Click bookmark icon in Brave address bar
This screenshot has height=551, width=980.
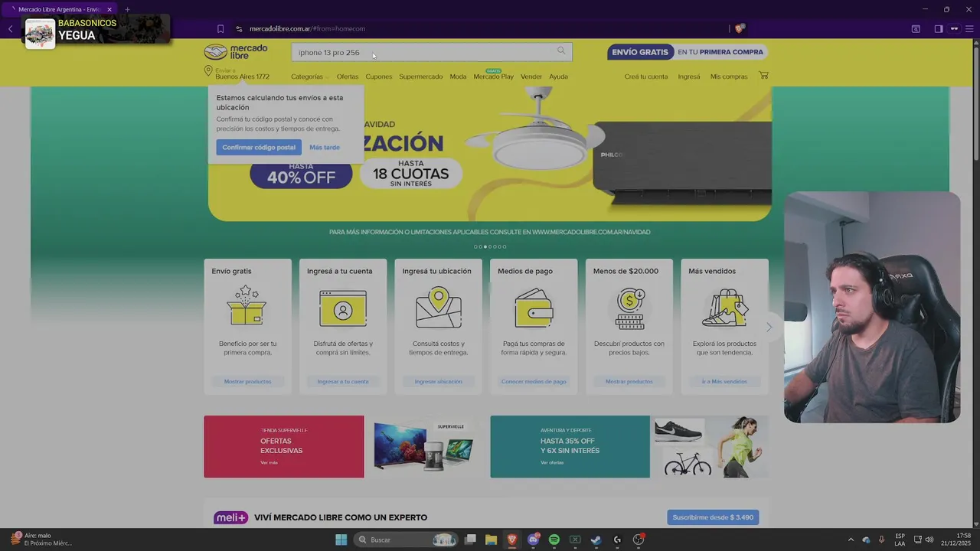220,28
